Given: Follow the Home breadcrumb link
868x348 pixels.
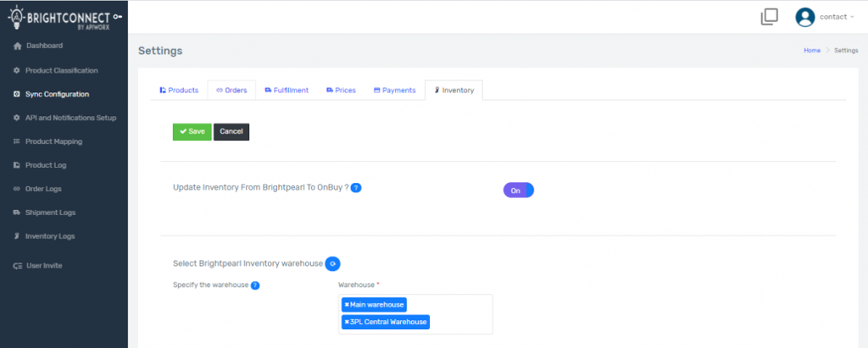Looking at the screenshot, I should click(x=812, y=50).
